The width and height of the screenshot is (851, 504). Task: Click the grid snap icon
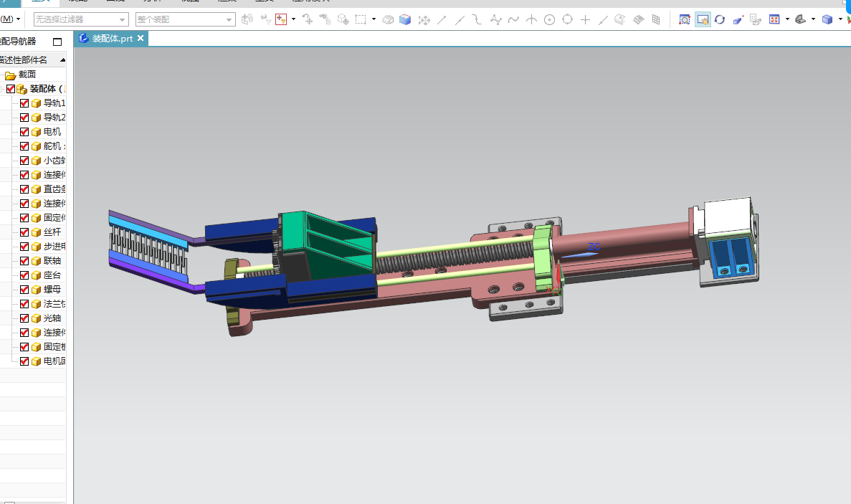(656, 19)
